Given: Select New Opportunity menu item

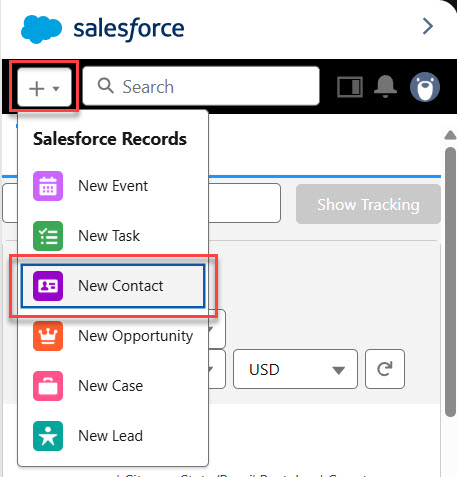Looking at the screenshot, I should coord(113,336).
